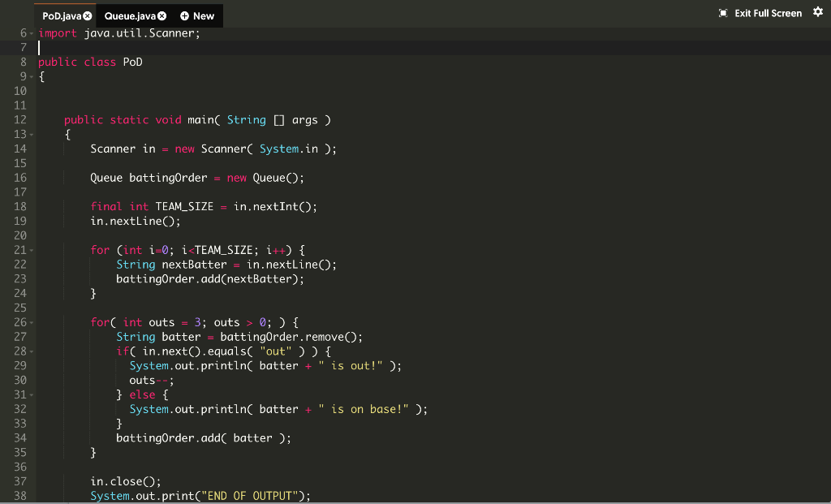This screenshot has height=504, width=831.
Task: Open the editor settings gear
Action: [x=818, y=12]
